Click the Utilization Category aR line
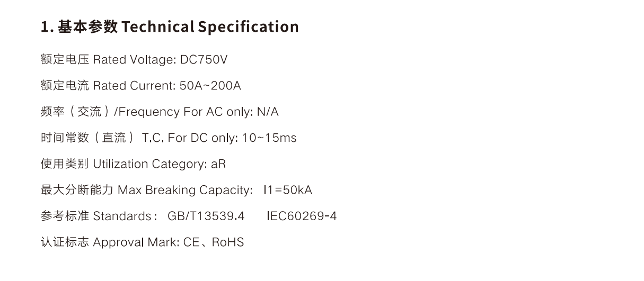The width and height of the screenshot is (644, 281). (134, 164)
